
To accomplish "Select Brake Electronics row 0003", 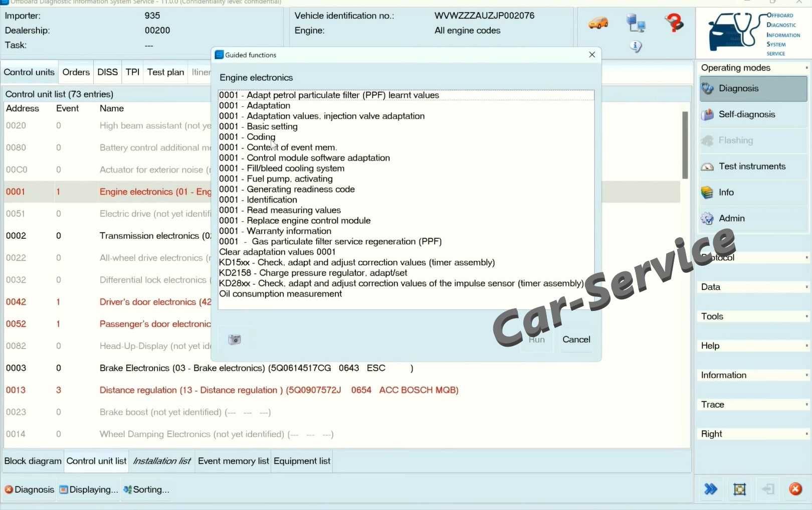I will [342, 368].
